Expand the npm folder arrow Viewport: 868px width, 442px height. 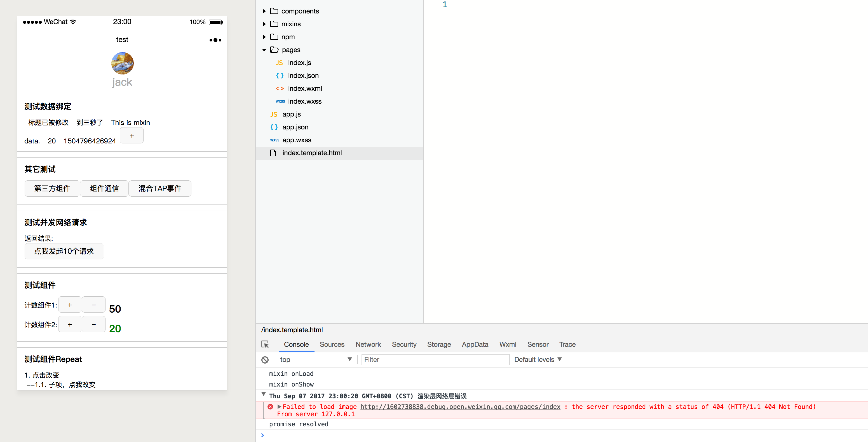[x=264, y=37]
